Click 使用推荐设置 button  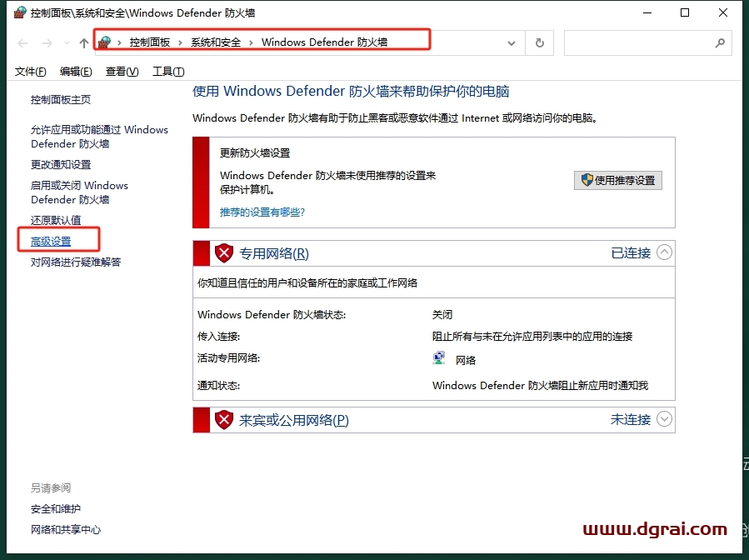tap(618, 180)
